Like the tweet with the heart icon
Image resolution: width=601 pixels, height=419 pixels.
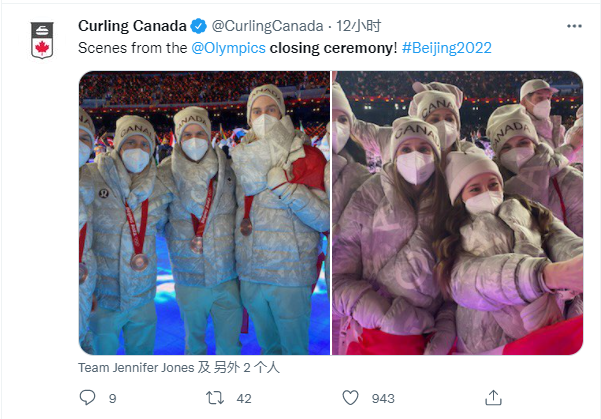tap(349, 398)
